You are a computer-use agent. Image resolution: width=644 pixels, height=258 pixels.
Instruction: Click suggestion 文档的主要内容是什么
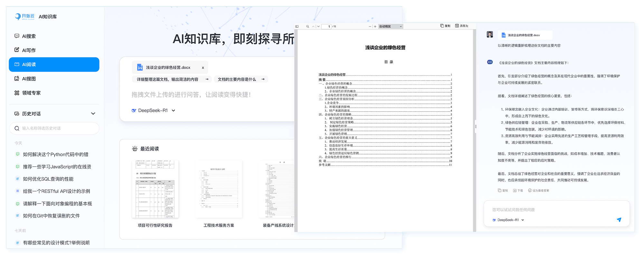(x=241, y=79)
